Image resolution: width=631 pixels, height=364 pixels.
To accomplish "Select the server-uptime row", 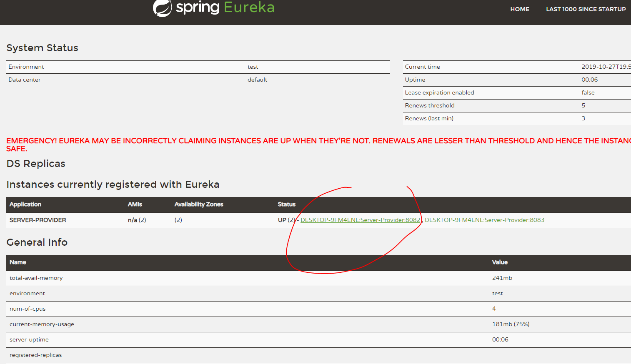I will coord(318,339).
